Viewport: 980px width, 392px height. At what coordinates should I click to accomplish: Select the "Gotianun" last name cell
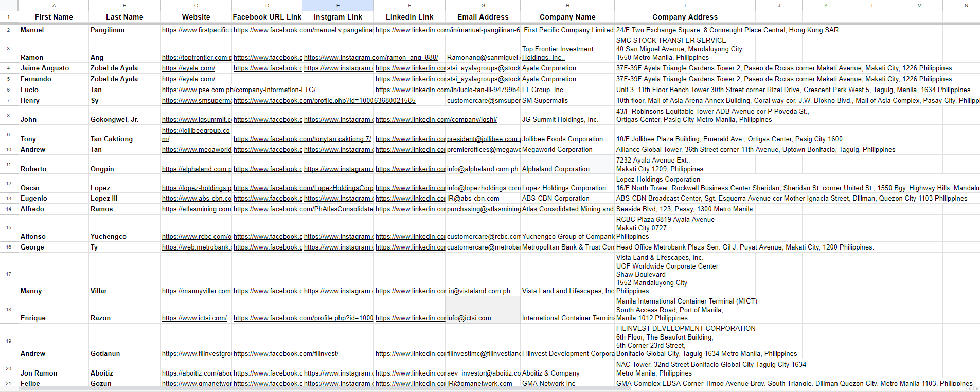coord(124,341)
